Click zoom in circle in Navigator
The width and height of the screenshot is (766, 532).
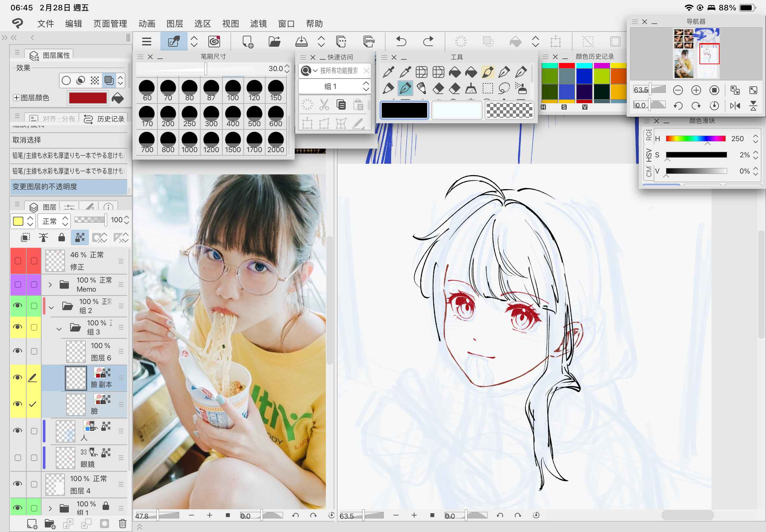coord(696,90)
